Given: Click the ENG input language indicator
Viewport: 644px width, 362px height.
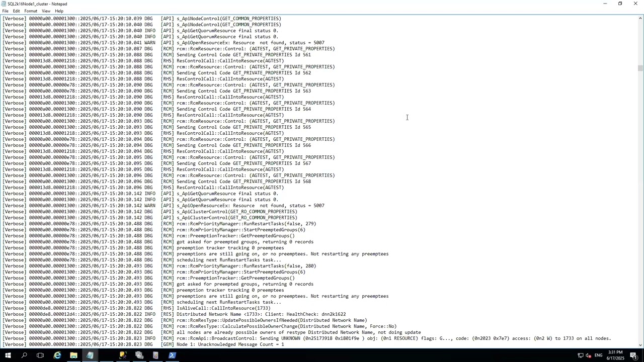Looking at the screenshot, I should click(598, 355).
